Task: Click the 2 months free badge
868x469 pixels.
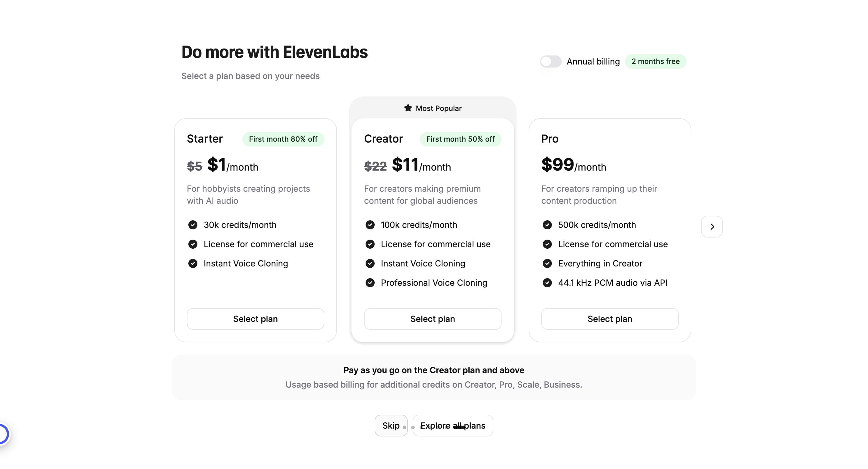Action: (x=656, y=61)
